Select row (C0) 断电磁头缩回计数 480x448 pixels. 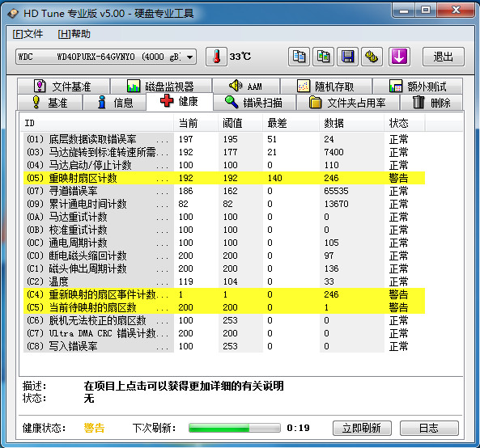pyautogui.click(x=224, y=256)
